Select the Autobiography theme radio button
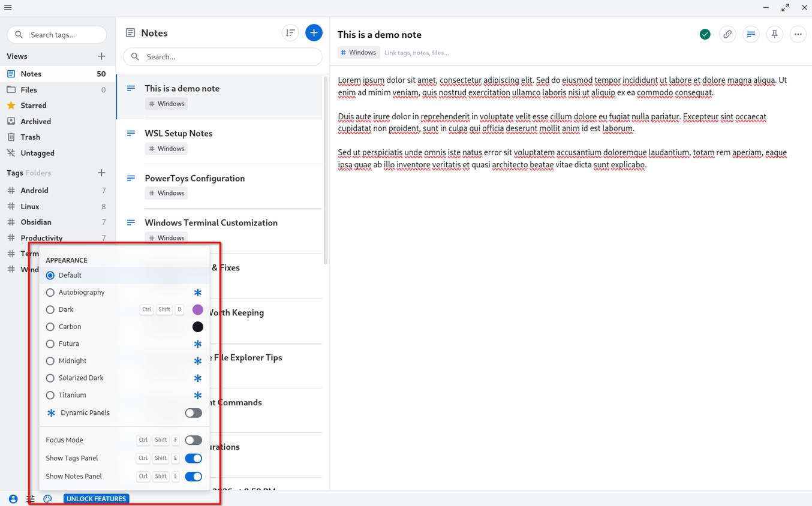The height and width of the screenshot is (506, 812). 50,293
